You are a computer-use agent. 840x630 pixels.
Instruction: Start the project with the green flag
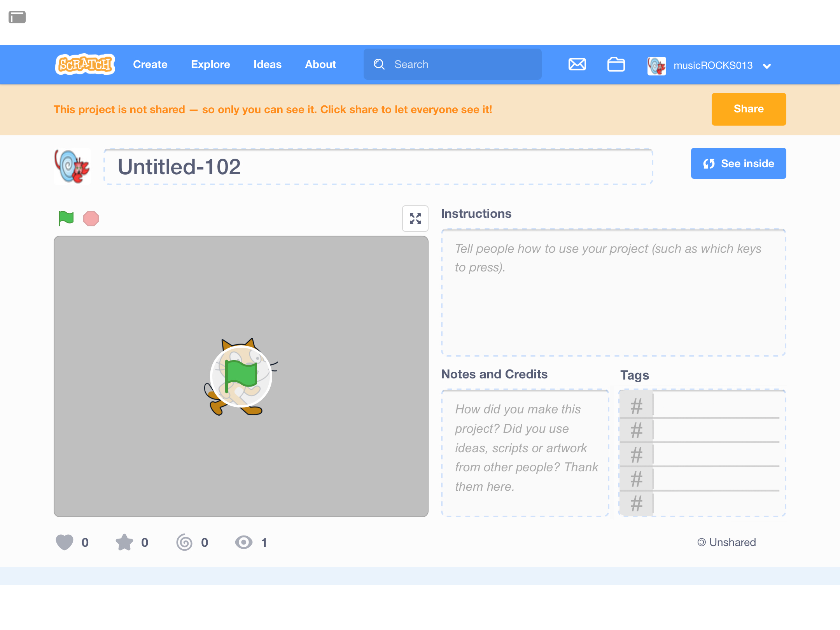click(x=65, y=218)
